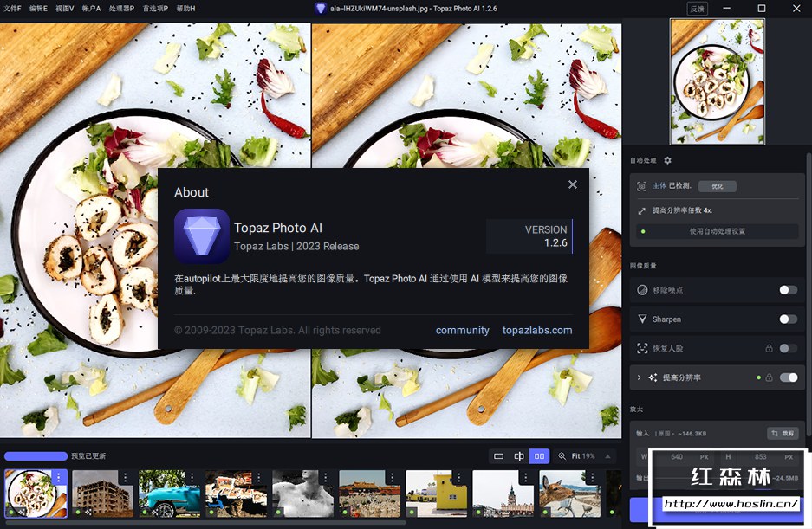Click the Sharpen triangle icon
This screenshot has width=812, height=529.
(x=642, y=319)
